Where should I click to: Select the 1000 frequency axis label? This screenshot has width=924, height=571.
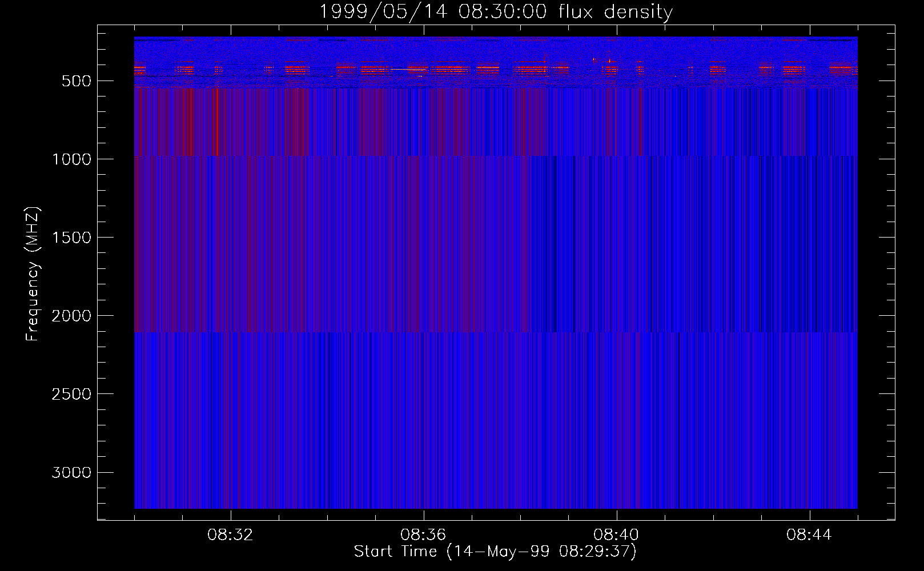71,159
